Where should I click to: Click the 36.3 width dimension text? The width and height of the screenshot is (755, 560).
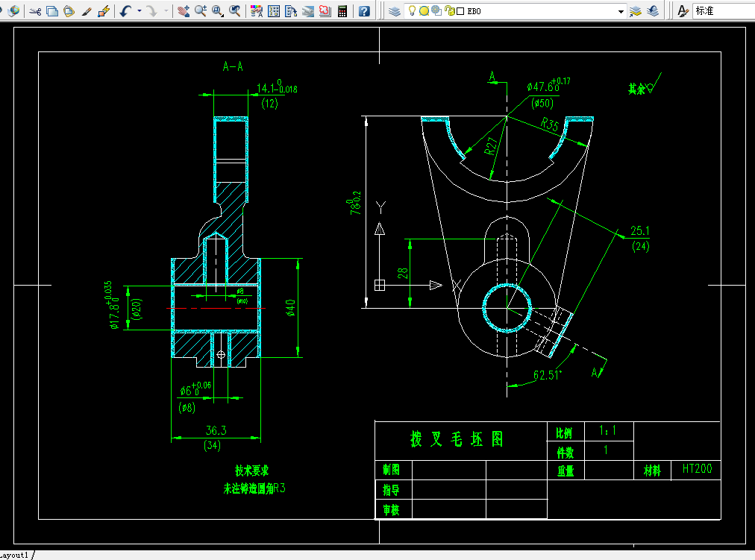[216, 430]
